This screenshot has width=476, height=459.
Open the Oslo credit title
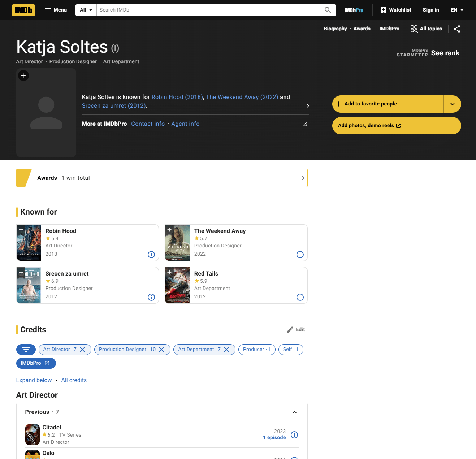(x=48, y=453)
